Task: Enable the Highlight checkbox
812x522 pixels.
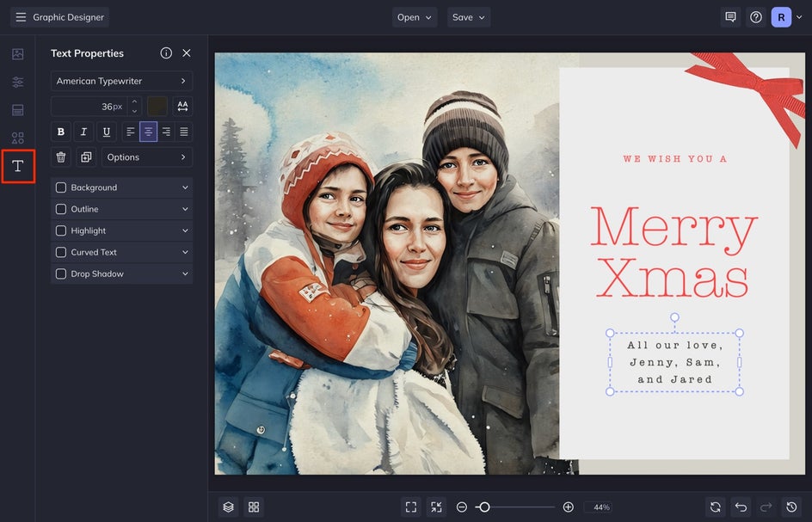Action: [60, 230]
